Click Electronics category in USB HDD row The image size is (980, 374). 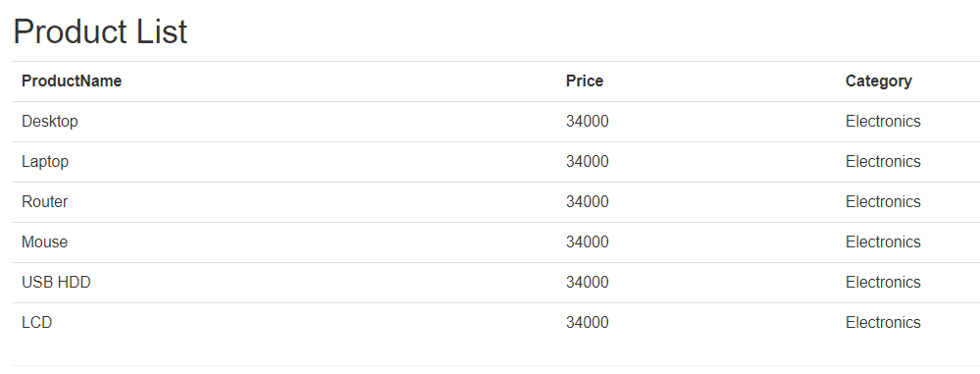pyautogui.click(x=883, y=282)
